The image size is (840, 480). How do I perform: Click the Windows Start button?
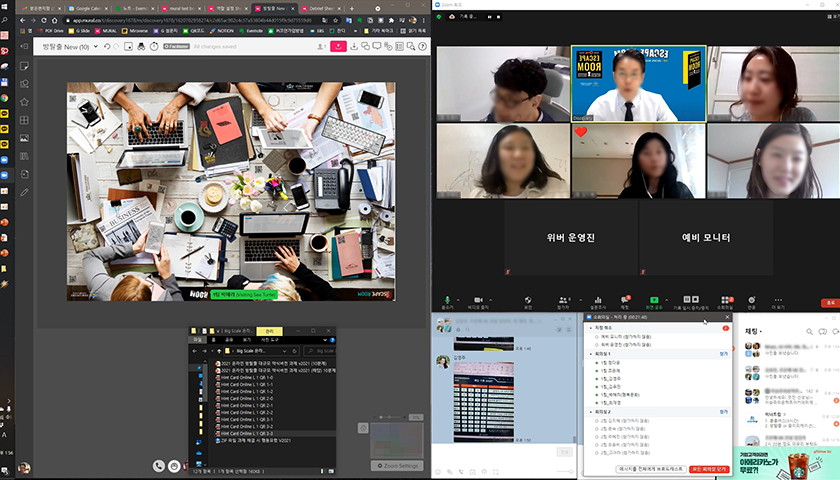point(5,5)
